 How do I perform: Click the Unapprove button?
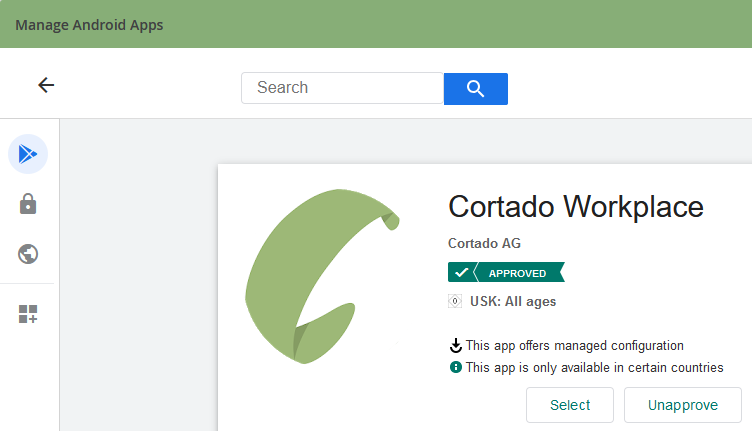coord(683,405)
